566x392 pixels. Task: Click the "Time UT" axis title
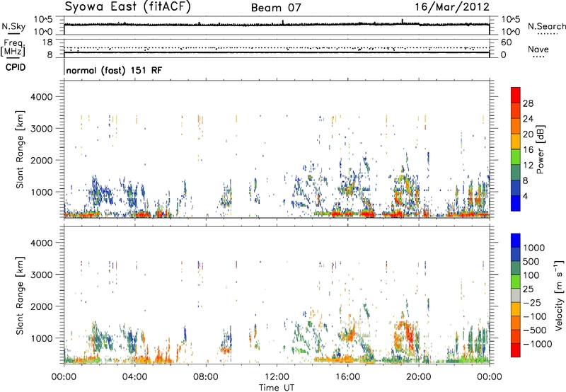(277, 387)
